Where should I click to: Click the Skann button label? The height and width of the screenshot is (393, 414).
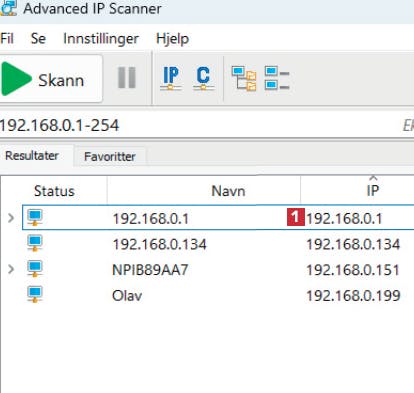[61, 80]
